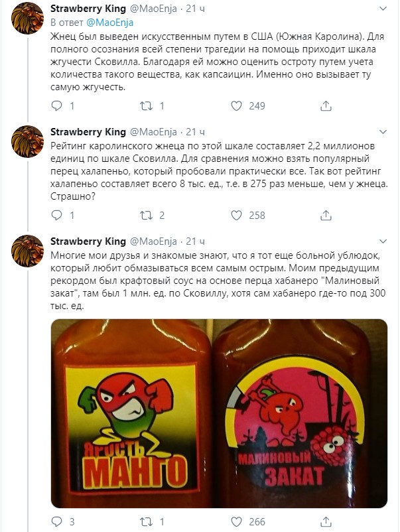Open more options chevron on first tweet

(x=383, y=9)
